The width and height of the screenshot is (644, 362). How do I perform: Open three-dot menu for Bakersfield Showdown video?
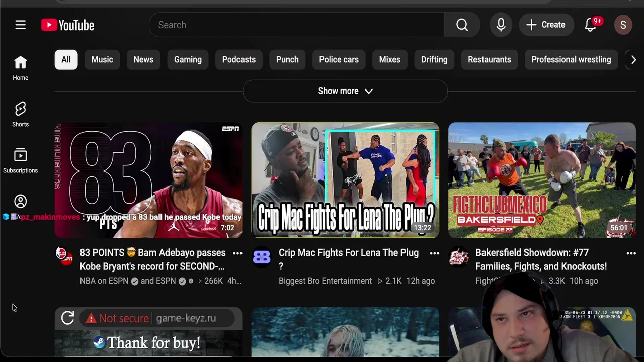(x=631, y=253)
